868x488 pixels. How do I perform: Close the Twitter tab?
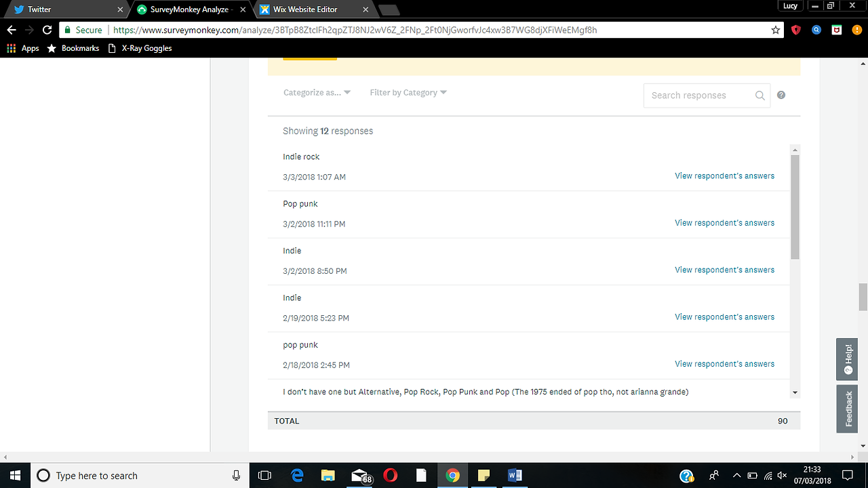tap(120, 9)
